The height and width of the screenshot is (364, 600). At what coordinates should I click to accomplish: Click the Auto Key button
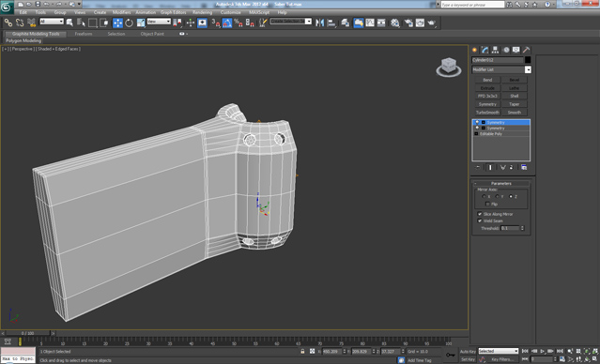[468, 352]
